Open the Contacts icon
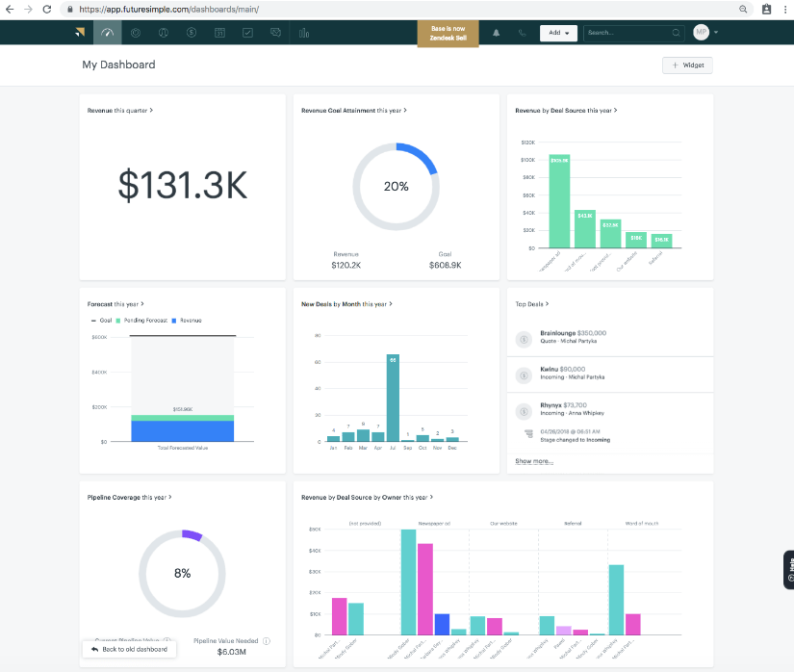 pos(164,32)
